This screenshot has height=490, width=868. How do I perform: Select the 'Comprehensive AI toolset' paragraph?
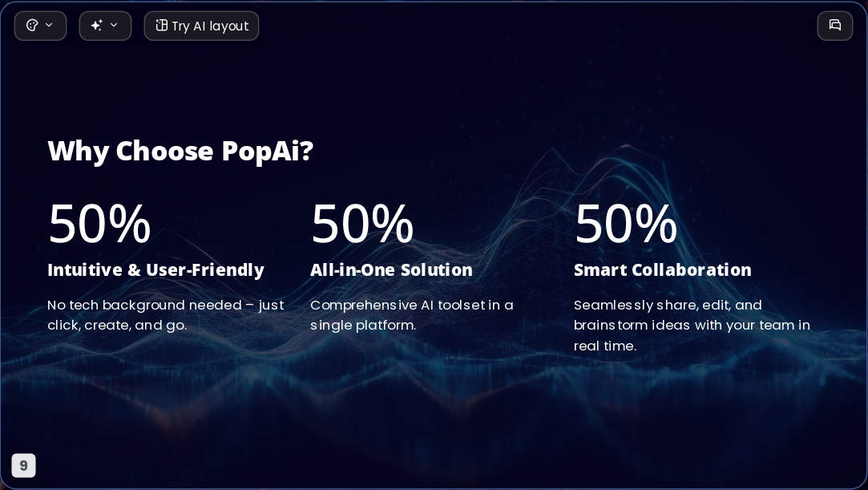click(412, 315)
